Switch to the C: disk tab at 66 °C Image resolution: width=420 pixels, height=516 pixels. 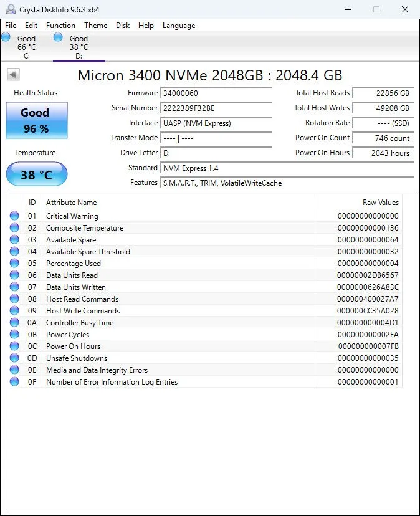coord(26,47)
